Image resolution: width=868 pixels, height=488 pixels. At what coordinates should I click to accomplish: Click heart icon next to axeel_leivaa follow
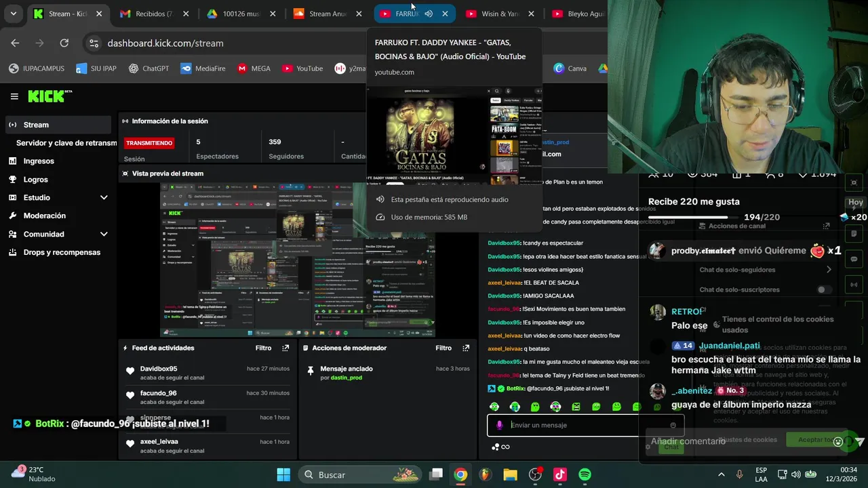(130, 444)
